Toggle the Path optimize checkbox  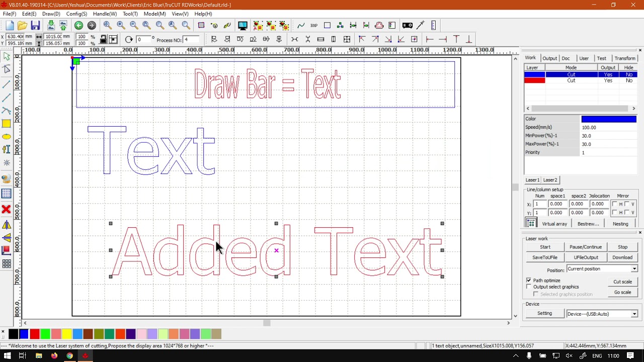point(529,280)
